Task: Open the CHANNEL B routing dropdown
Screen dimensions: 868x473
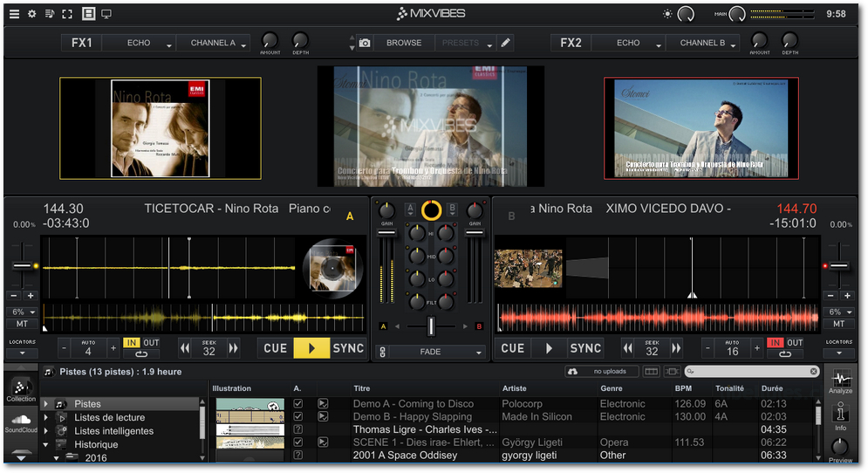Action: [702, 43]
